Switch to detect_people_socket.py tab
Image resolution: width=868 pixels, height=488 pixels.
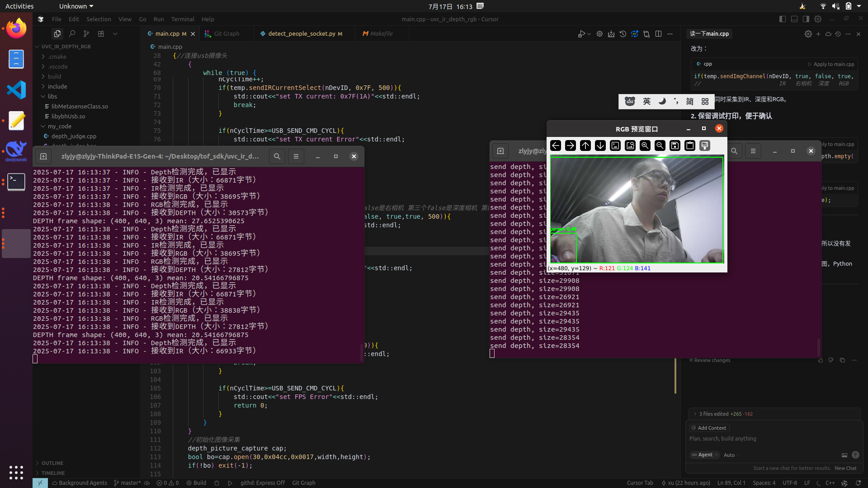coord(302,33)
